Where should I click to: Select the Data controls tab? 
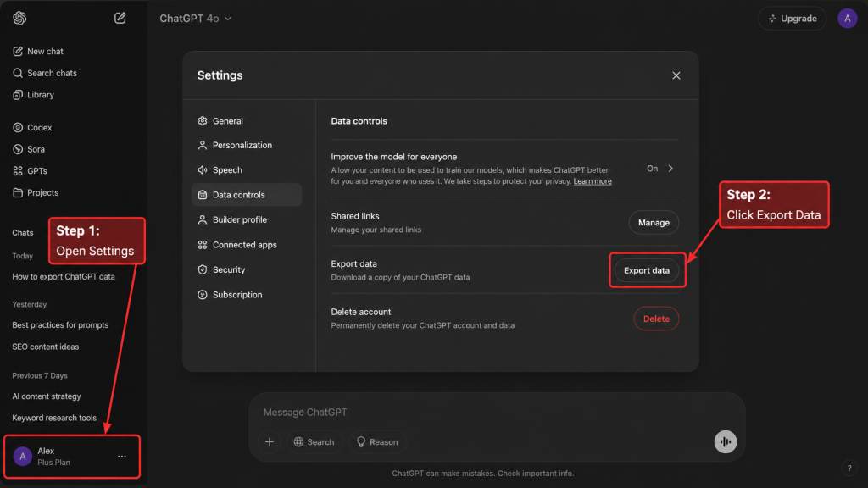247,195
